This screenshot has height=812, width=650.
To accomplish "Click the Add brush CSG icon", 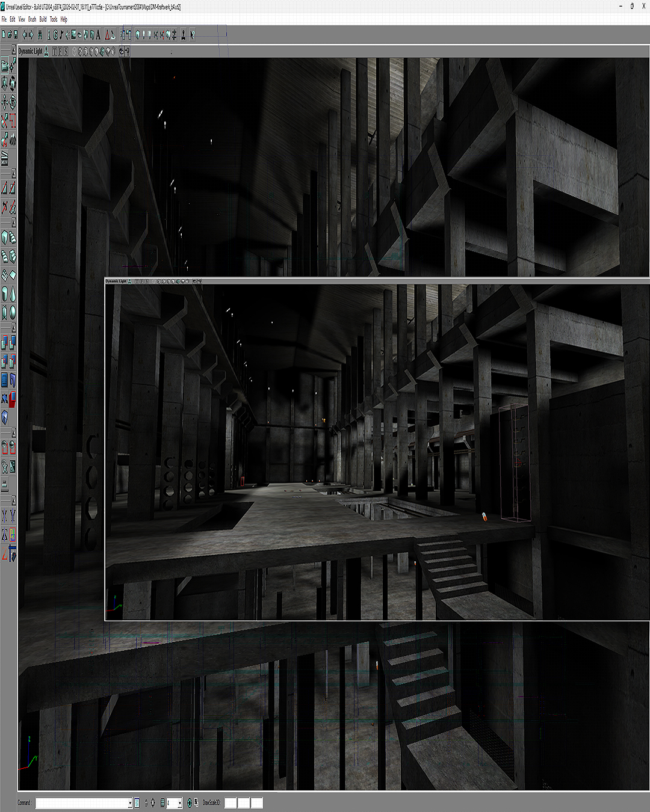I will 5,343.
